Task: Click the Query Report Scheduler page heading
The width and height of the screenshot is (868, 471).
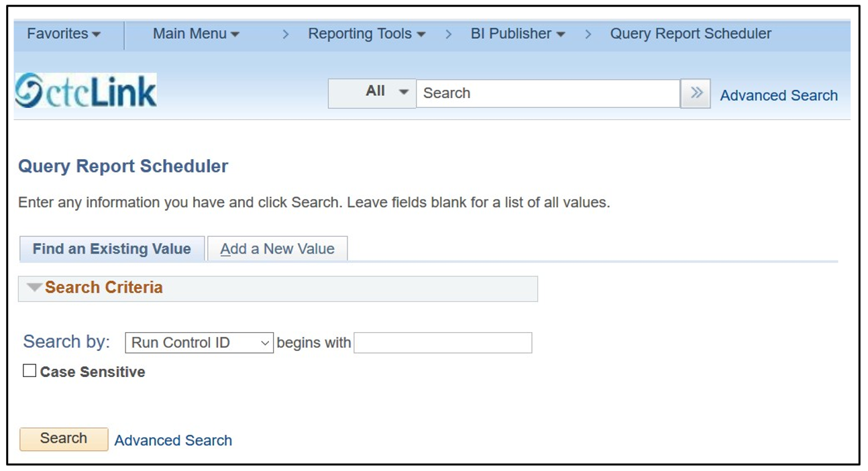Action: (123, 166)
